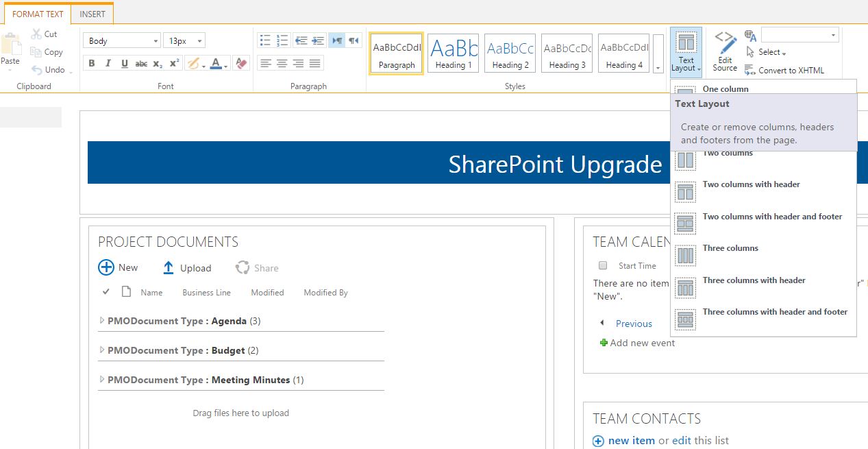
Task: Open the highlight color dropdown arrow
Action: (x=203, y=65)
